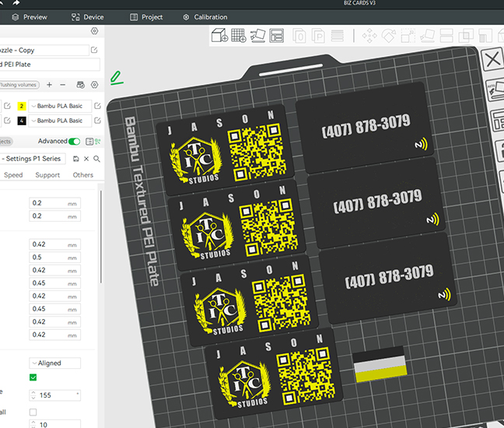This screenshot has width=504, height=428.
Task: Uncheck the green checkbox below Aligned
Action: coord(33,377)
